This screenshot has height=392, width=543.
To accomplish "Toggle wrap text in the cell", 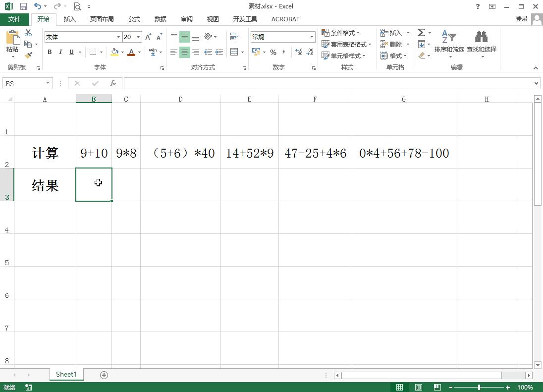I will coord(234,36).
